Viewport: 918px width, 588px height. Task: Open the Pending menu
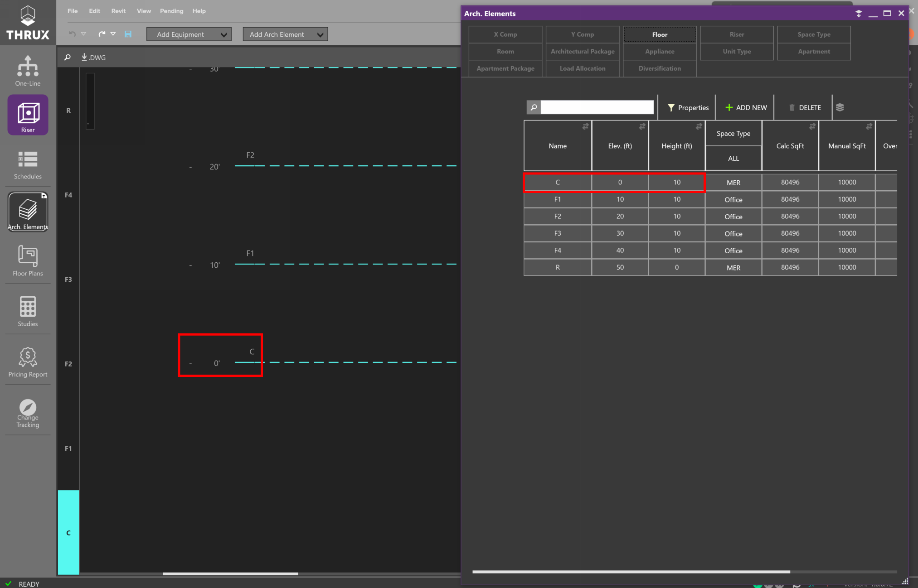171,11
